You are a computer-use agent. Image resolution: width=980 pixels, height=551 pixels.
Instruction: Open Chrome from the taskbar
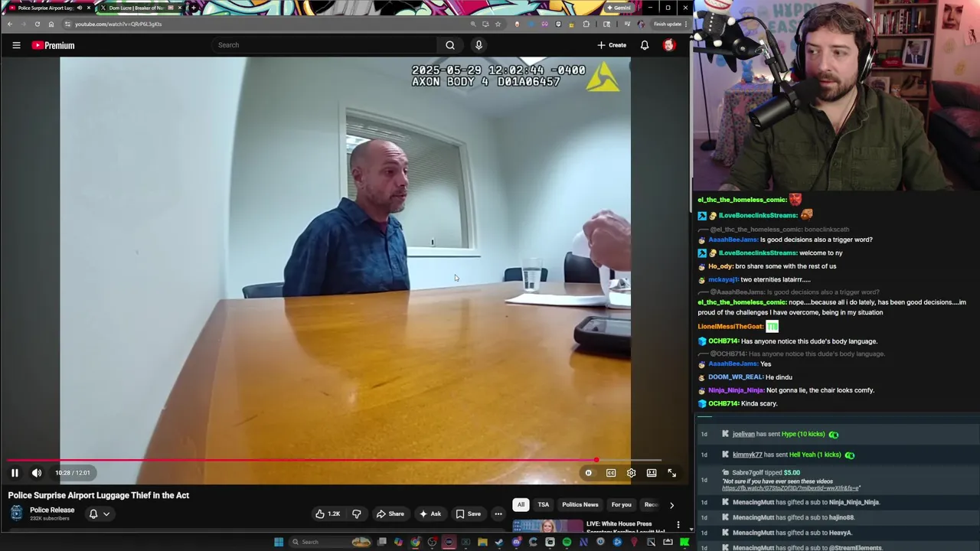point(415,542)
